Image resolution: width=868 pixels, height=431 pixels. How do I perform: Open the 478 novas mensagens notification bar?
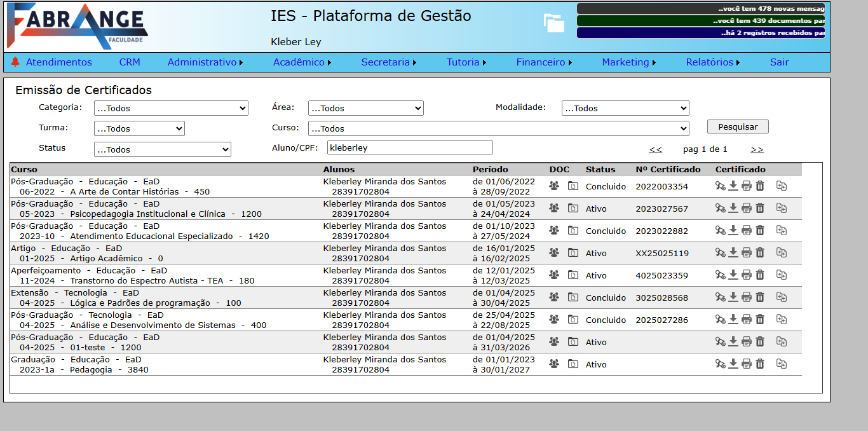tap(701, 9)
